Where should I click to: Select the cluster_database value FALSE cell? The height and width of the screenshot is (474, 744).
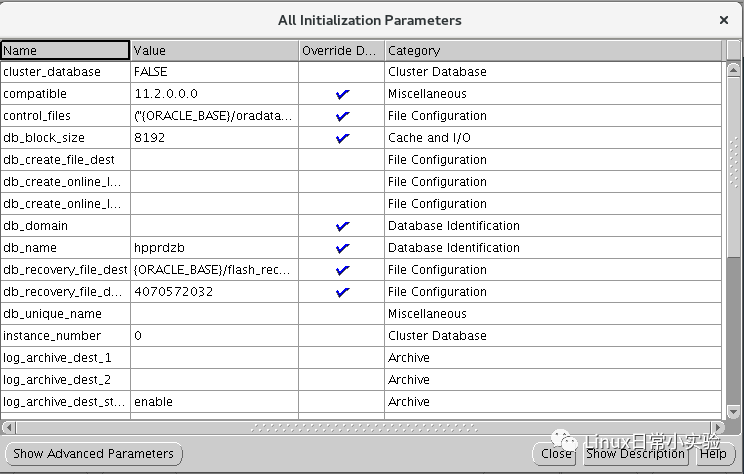(213, 72)
